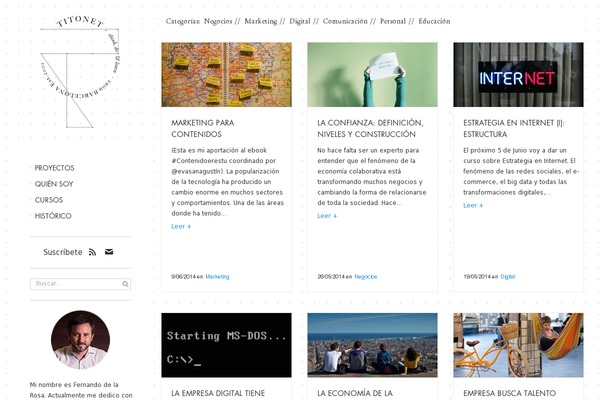Open the map with sticky notes thumbnail
600x400 pixels.
[x=227, y=75]
